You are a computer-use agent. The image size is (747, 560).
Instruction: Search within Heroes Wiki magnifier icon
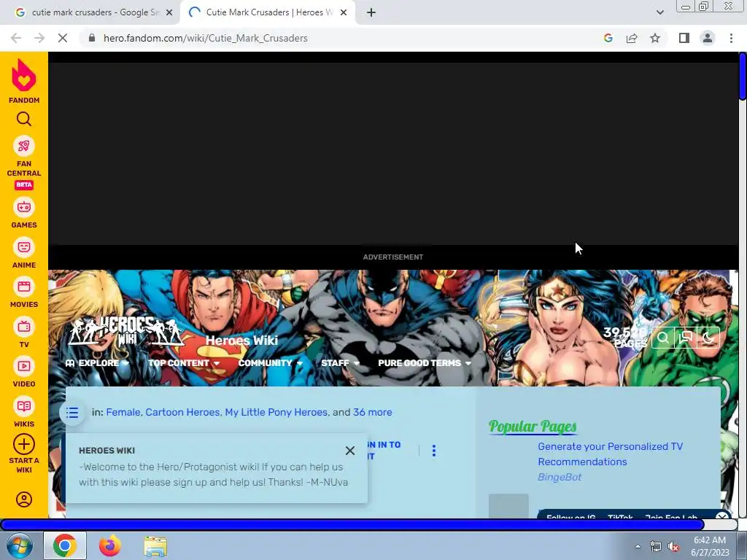coord(662,338)
